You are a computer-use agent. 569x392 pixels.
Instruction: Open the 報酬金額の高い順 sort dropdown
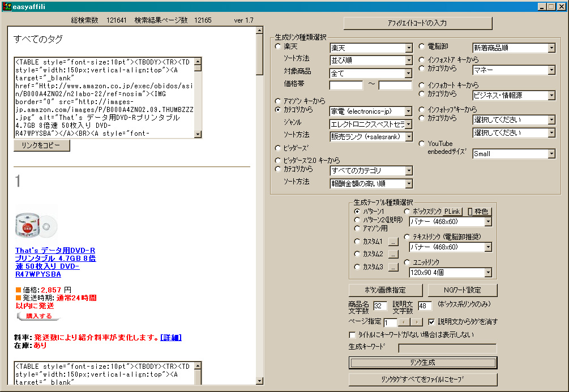pyautogui.click(x=371, y=184)
